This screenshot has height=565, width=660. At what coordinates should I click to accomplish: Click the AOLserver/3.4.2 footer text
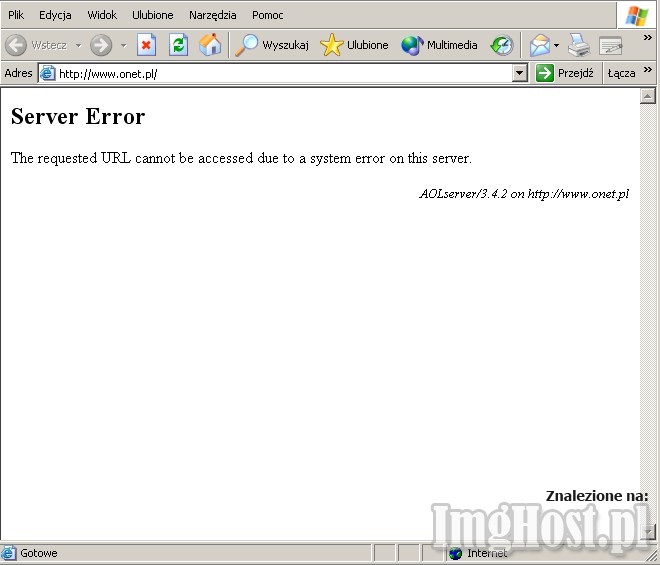pyautogui.click(x=524, y=194)
